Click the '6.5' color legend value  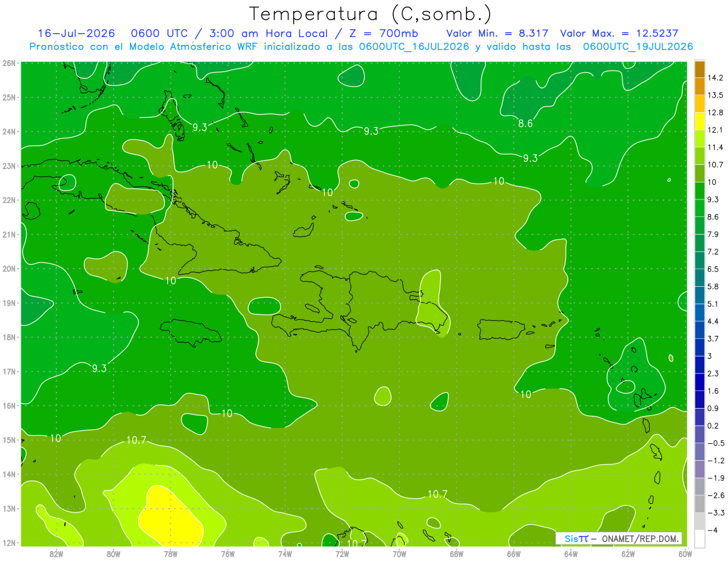click(713, 269)
